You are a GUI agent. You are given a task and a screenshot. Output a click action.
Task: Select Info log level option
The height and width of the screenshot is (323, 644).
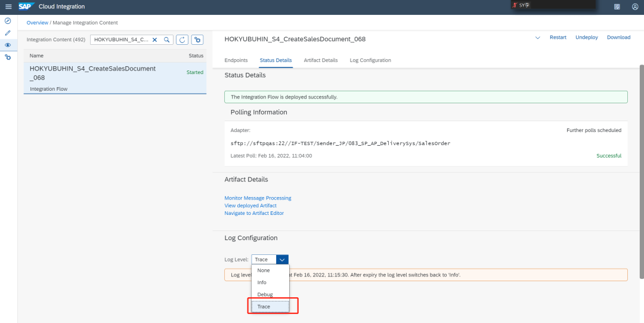270,282
